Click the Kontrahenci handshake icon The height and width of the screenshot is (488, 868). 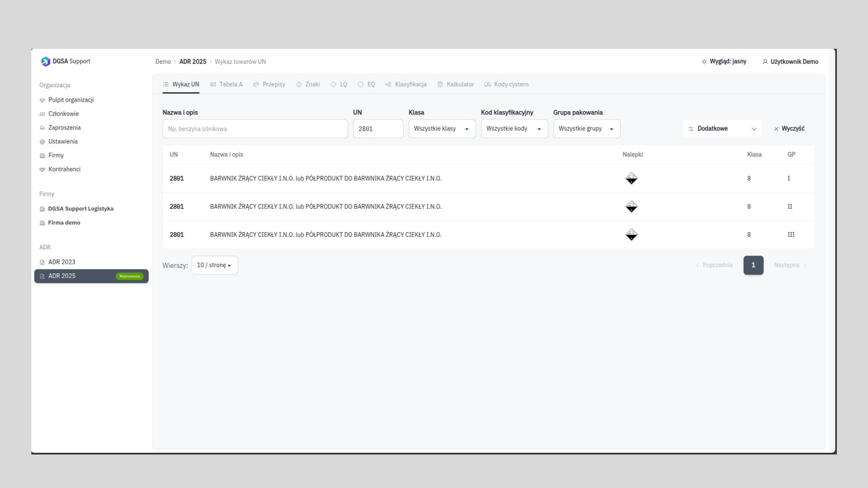[x=42, y=169]
